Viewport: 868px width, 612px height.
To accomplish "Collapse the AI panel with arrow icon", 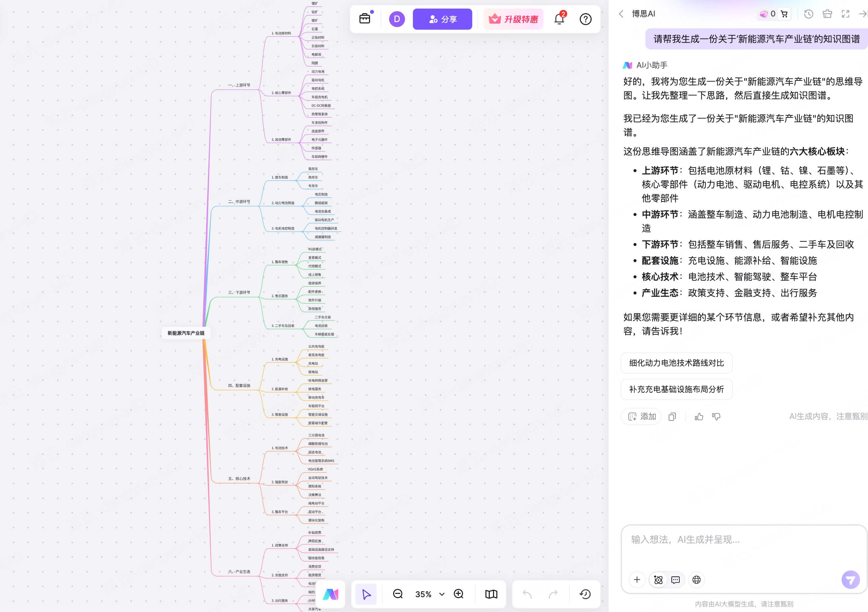I will (x=863, y=14).
